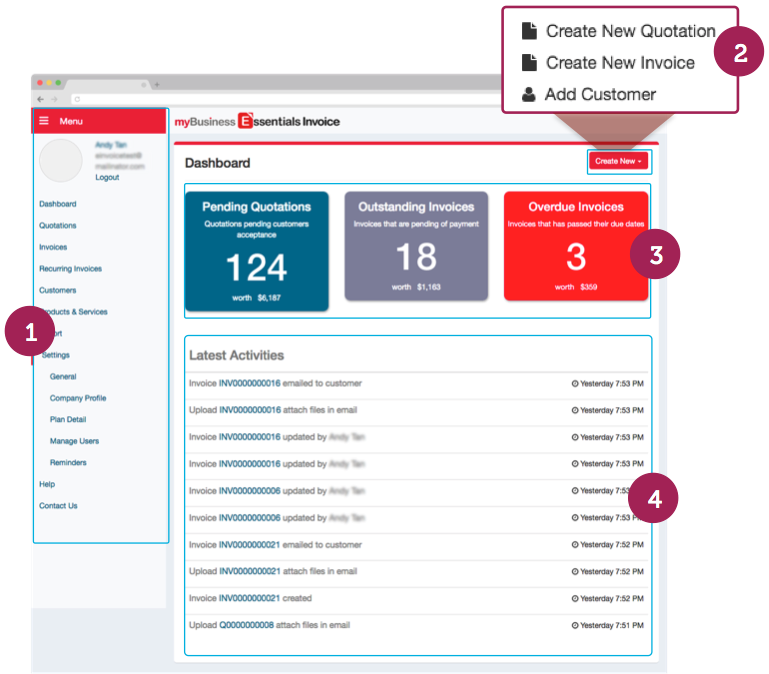Click the browser reload icon
The height and width of the screenshot is (674, 769).
click(77, 99)
